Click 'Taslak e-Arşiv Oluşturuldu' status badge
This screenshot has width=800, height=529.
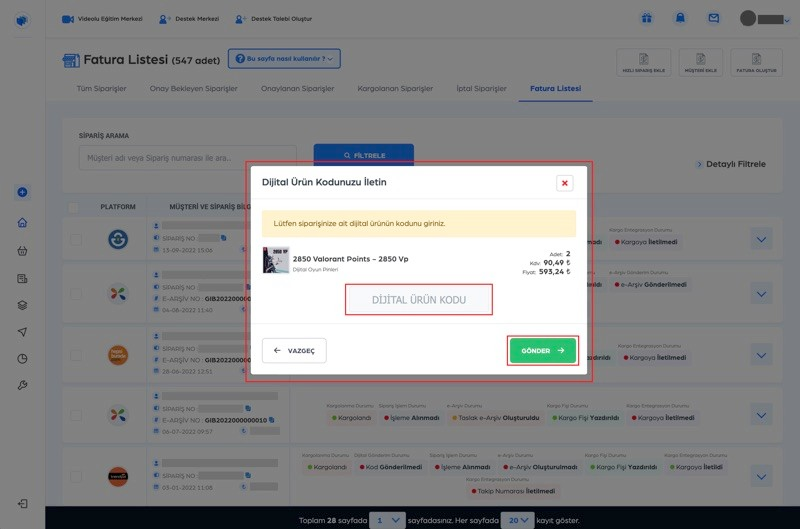495,417
